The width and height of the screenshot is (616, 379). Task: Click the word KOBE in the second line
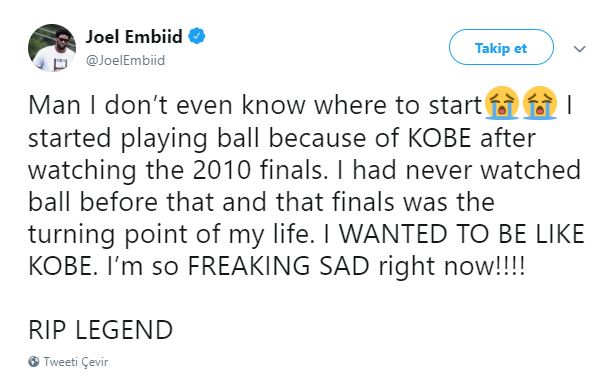pos(439,138)
